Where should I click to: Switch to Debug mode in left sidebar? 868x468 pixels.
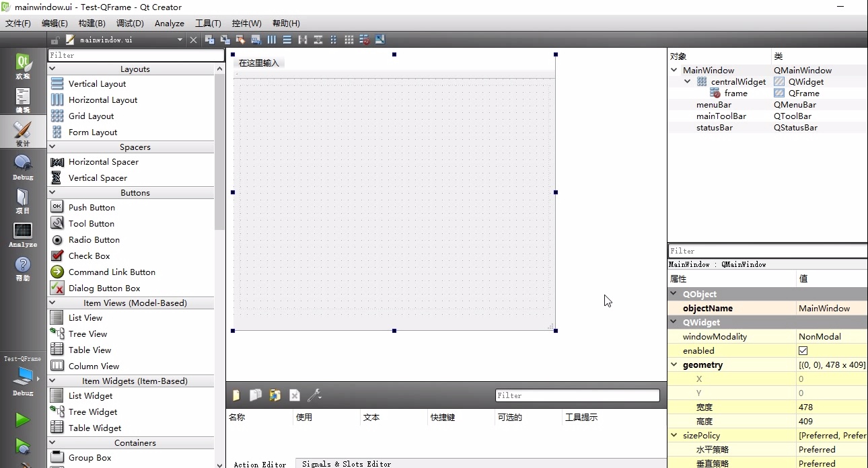click(x=23, y=167)
